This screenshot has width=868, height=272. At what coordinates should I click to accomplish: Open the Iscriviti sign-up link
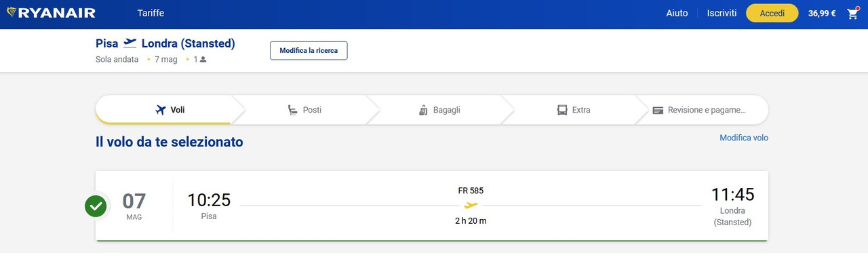pos(722,13)
